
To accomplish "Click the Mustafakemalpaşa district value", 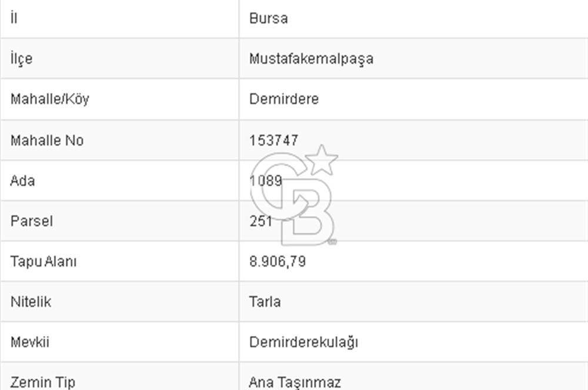I will [311, 59].
